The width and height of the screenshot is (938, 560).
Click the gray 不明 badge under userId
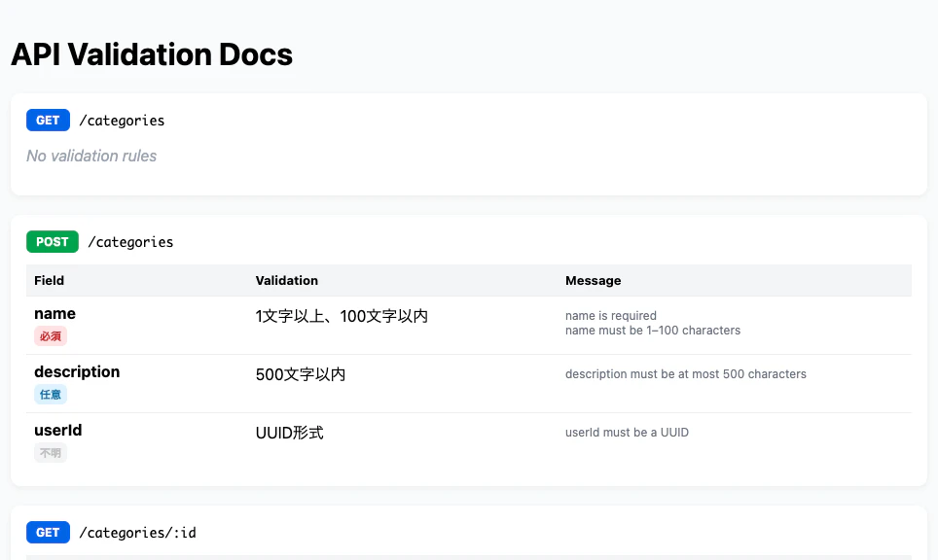[51, 453]
